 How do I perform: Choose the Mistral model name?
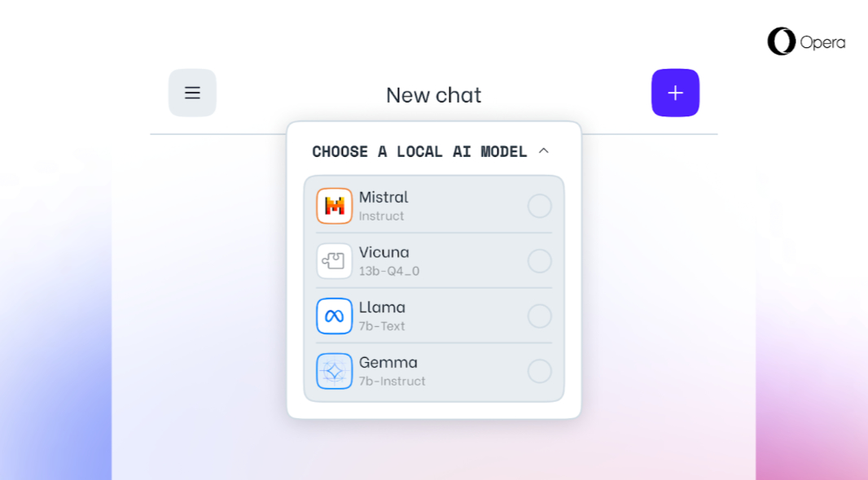pyautogui.click(x=384, y=197)
